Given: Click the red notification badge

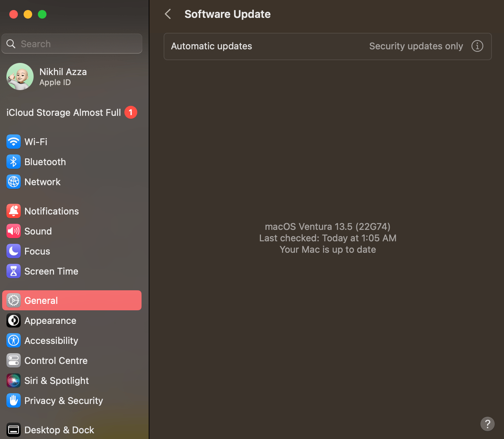Looking at the screenshot, I should 131,112.
